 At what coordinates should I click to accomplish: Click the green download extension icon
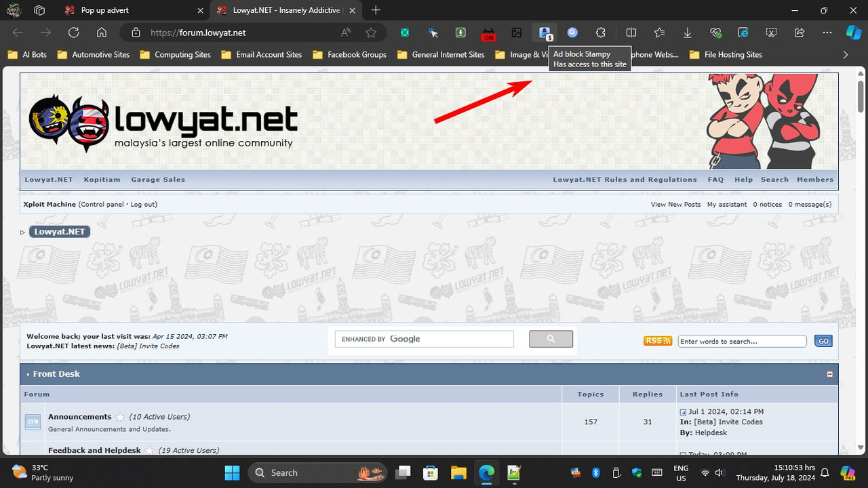pyautogui.click(x=460, y=33)
